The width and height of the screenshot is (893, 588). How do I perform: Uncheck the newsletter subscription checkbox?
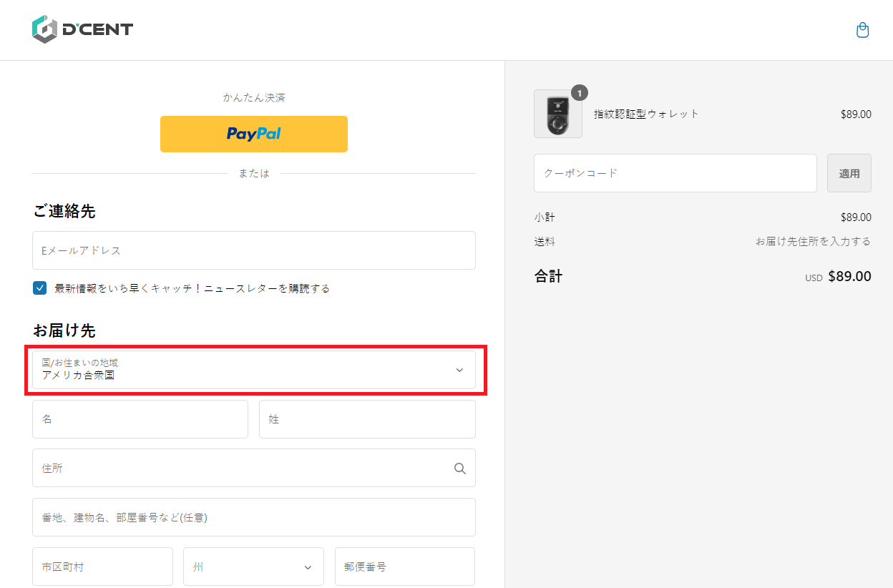(x=40, y=288)
